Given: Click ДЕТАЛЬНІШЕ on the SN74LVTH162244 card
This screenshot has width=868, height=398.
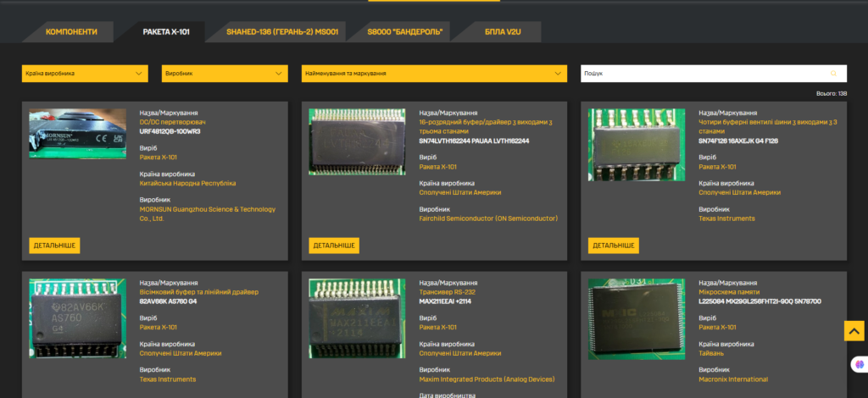Looking at the screenshot, I should coord(334,246).
